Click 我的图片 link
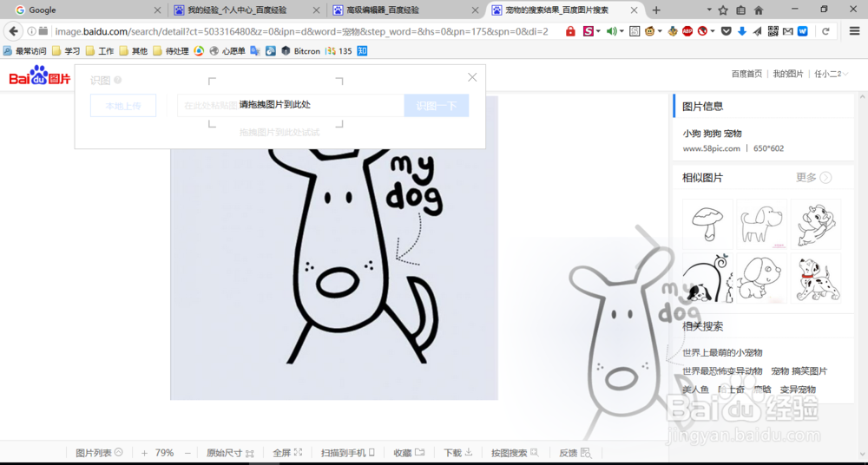Viewport: 868px width, 465px height. pyautogui.click(x=788, y=74)
